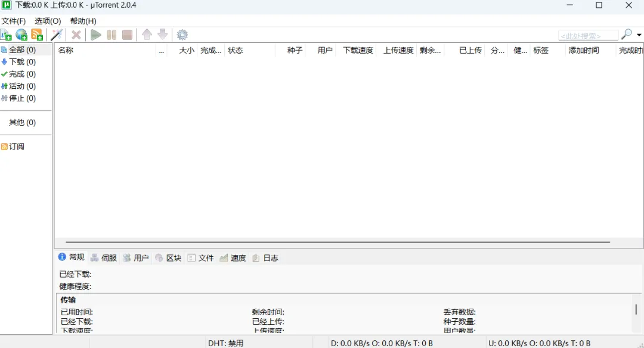644x348 pixels.
Task: Click the vertical scrollbar in details pane
Action: tap(636, 309)
